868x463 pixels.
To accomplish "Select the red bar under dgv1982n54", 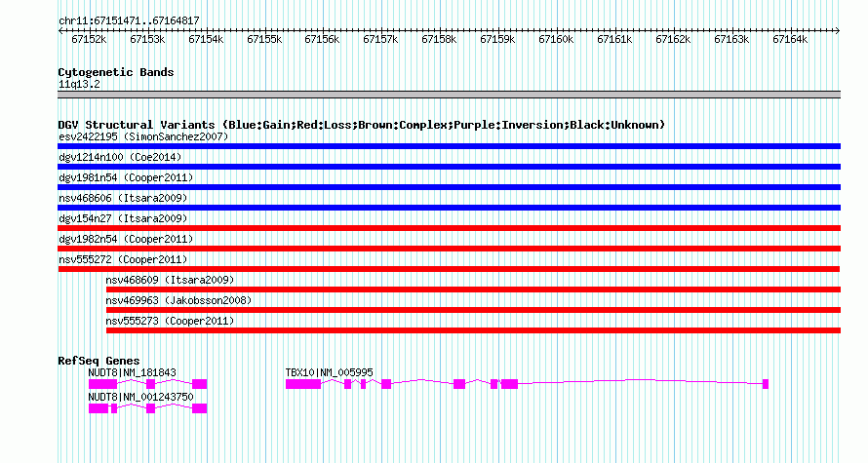I will [x=449, y=249].
